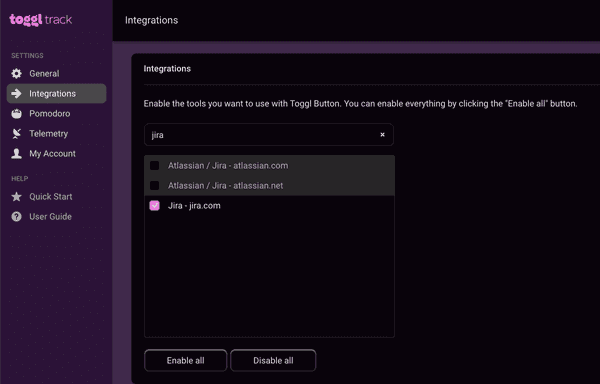Click the Toggl Track logo

coord(41,20)
